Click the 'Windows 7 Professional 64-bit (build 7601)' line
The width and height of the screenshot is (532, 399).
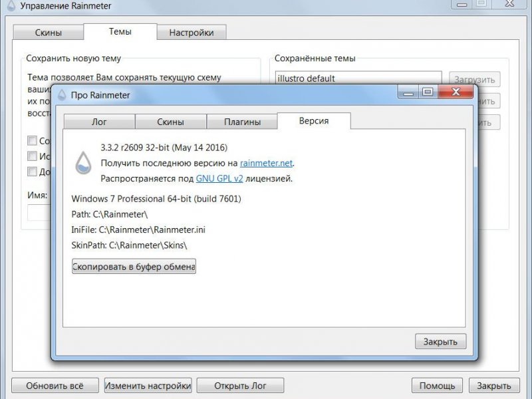(x=156, y=198)
